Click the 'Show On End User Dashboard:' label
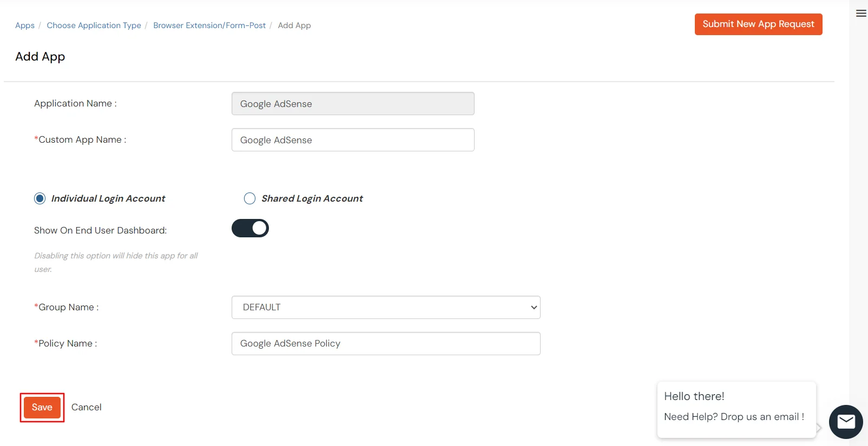This screenshot has width=868, height=446. click(x=100, y=230)
